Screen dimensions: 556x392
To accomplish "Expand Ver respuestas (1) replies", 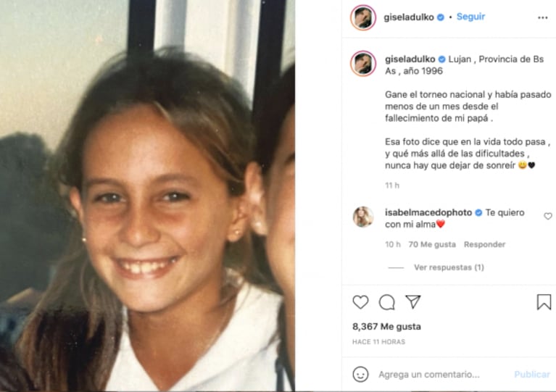I will 449,267.
